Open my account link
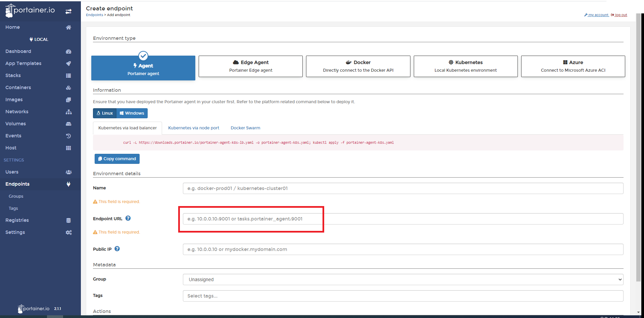 597,15
